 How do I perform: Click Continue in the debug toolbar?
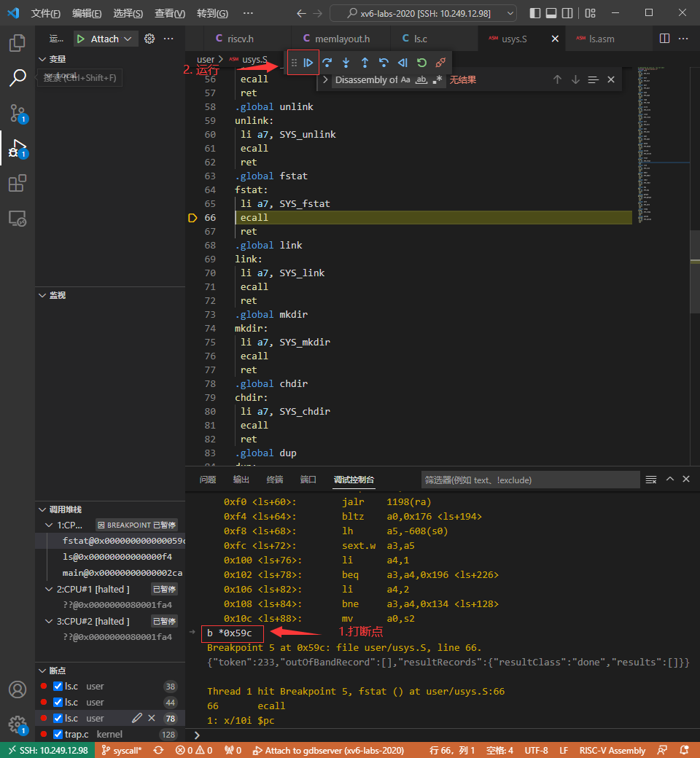308,63
